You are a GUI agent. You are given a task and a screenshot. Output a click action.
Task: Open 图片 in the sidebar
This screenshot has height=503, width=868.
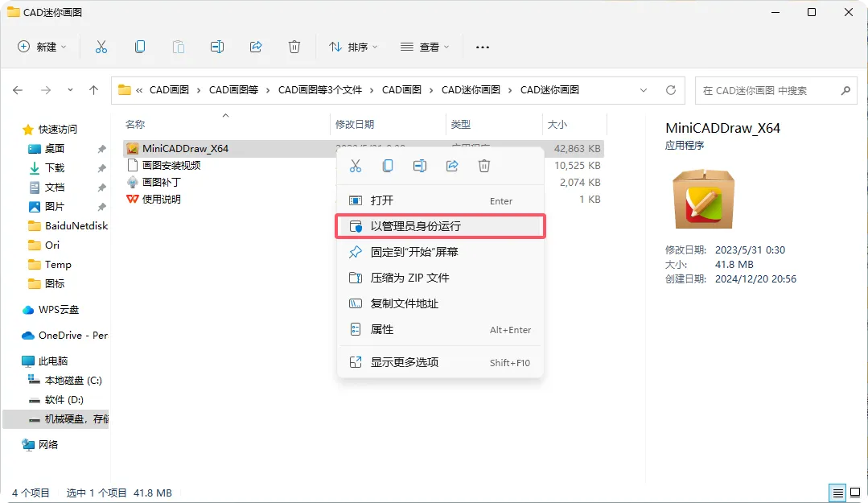coord(54,207)
